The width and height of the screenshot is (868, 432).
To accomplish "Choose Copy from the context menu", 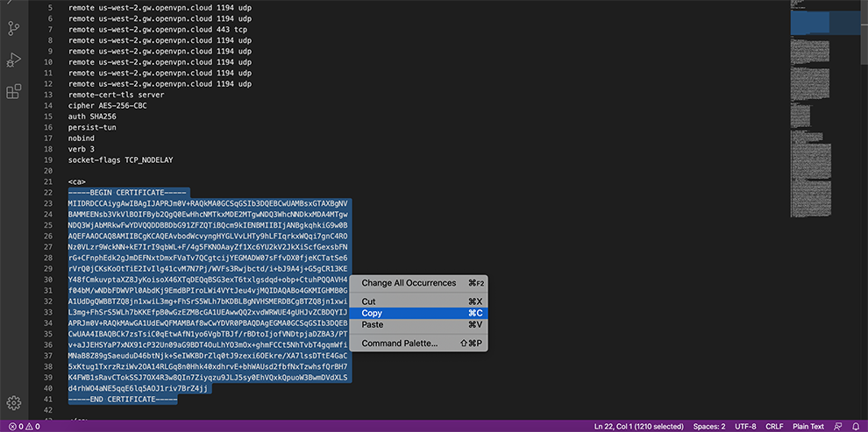I will pos(372,313).
